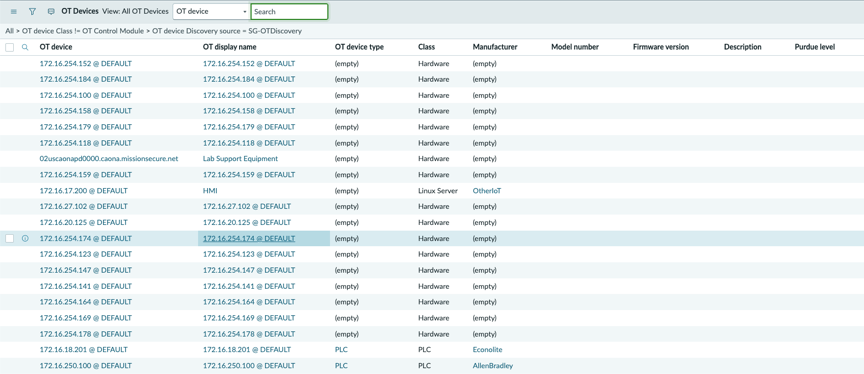The height and width of the screenshot is (374, 864).
Task: Open info preview icon for 172.16.254.174 row
Action: (x=25, y=239)
